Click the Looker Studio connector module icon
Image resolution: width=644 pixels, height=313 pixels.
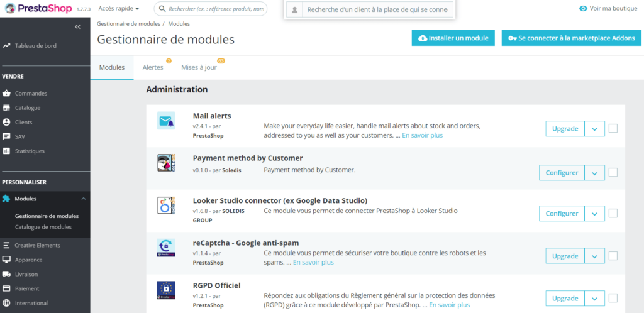[166, 205]
